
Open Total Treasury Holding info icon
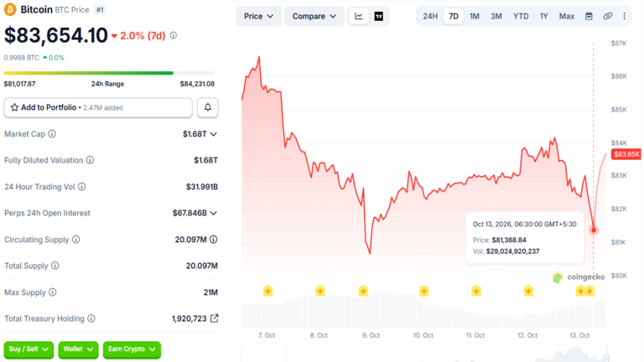[x=91, y=318]
